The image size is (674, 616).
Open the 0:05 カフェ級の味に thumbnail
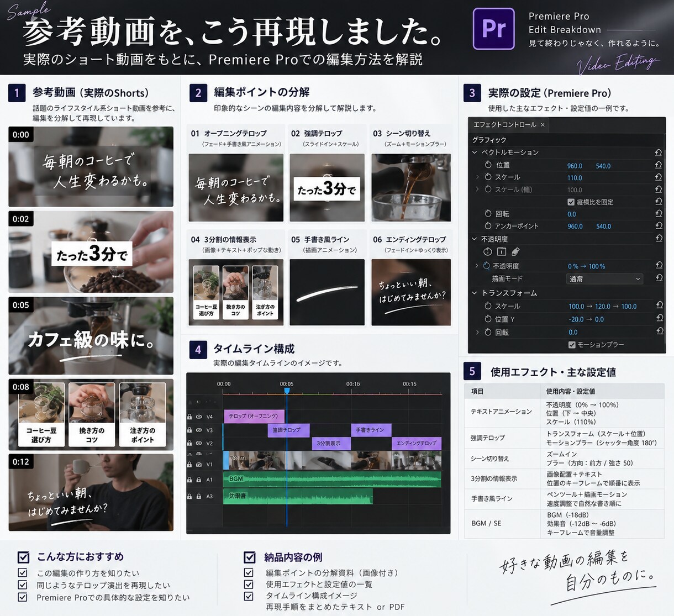[91, 336]
